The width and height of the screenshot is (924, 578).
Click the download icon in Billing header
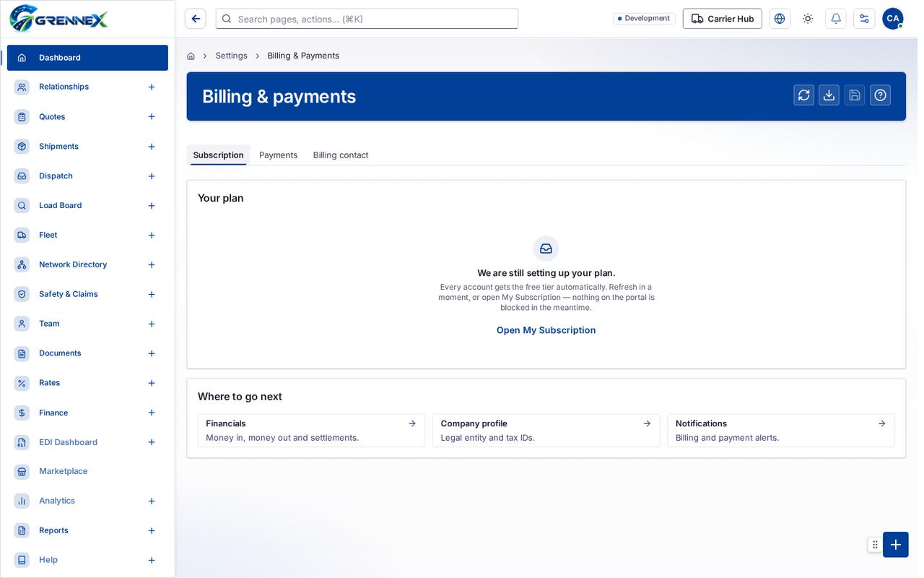[829, 95]
